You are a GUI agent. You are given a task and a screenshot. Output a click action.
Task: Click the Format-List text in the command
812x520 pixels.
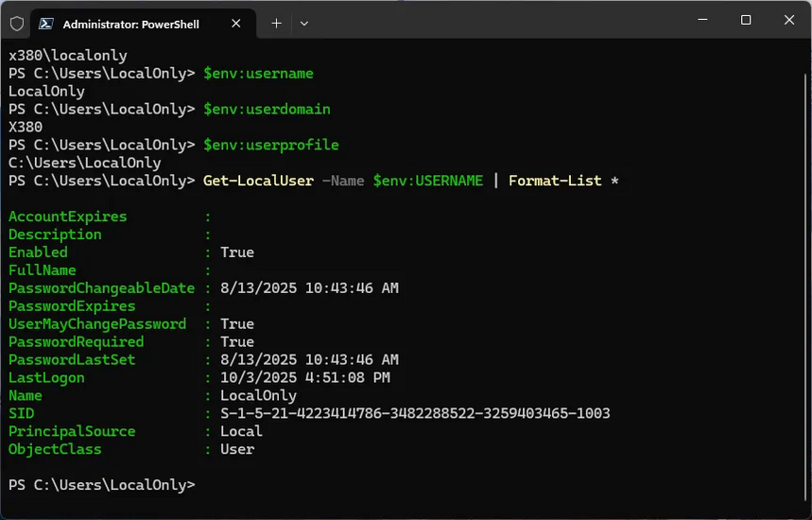(555, 181)
